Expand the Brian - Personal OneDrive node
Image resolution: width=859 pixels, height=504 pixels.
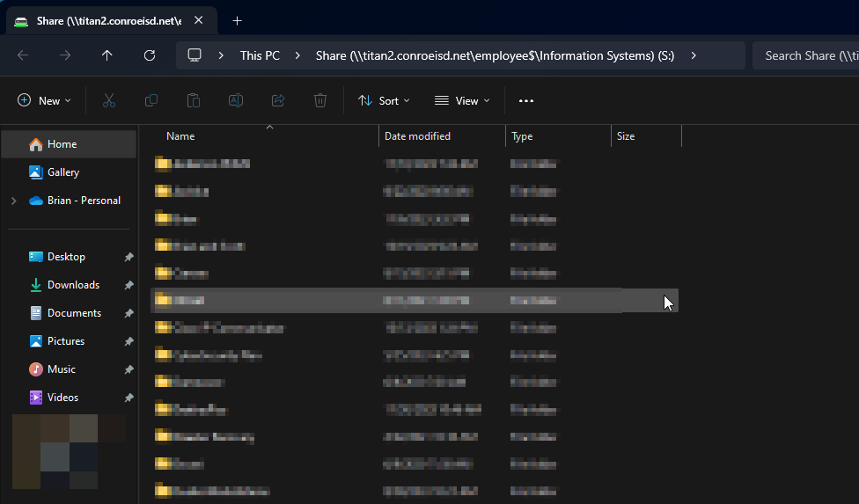pyautogui.click(x=13, y=201)
